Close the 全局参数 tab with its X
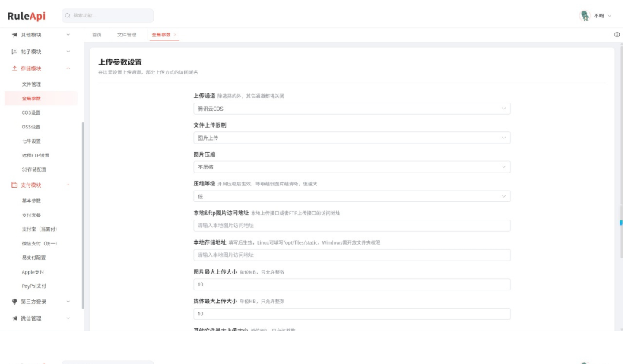 [x=175, y=35]
